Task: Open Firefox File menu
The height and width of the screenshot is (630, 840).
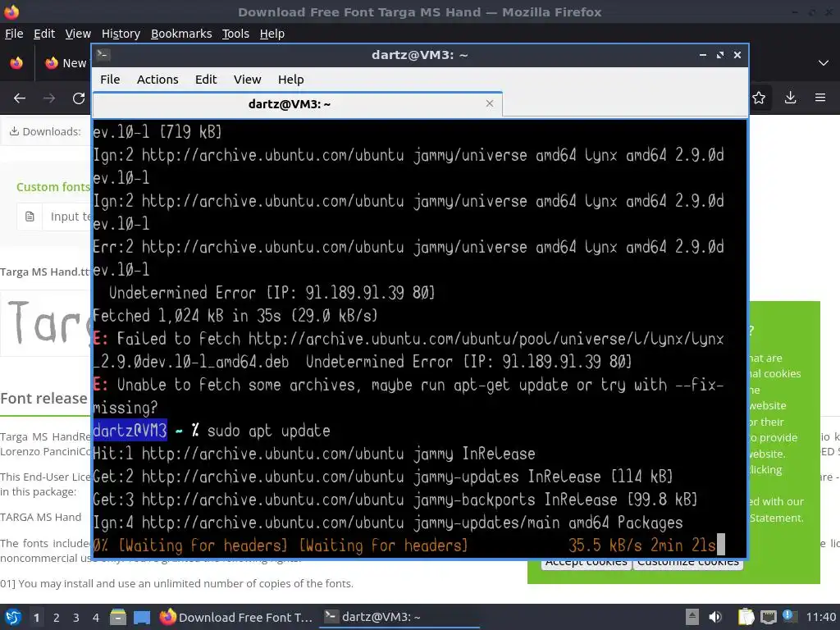Action: point(14,34)
